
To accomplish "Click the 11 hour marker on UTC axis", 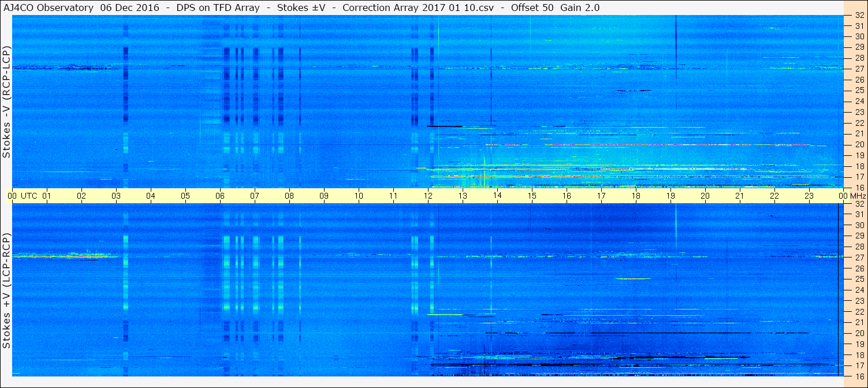I will (x=393, y=196).
